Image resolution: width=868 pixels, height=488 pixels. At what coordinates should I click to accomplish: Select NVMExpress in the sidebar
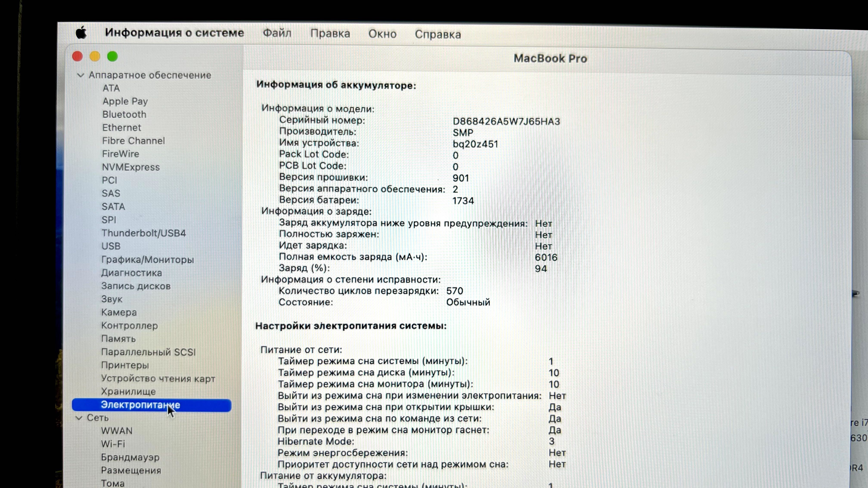tap(131, 167)
